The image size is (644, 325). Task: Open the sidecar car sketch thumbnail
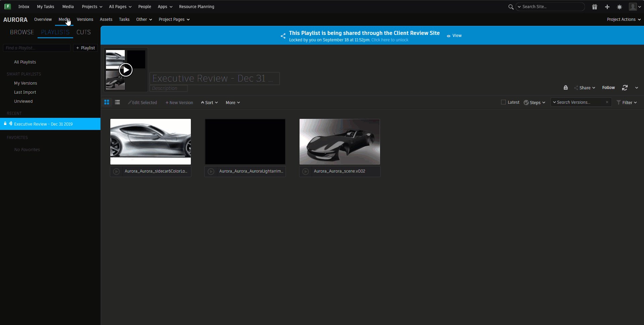click(x=151, y=142)
